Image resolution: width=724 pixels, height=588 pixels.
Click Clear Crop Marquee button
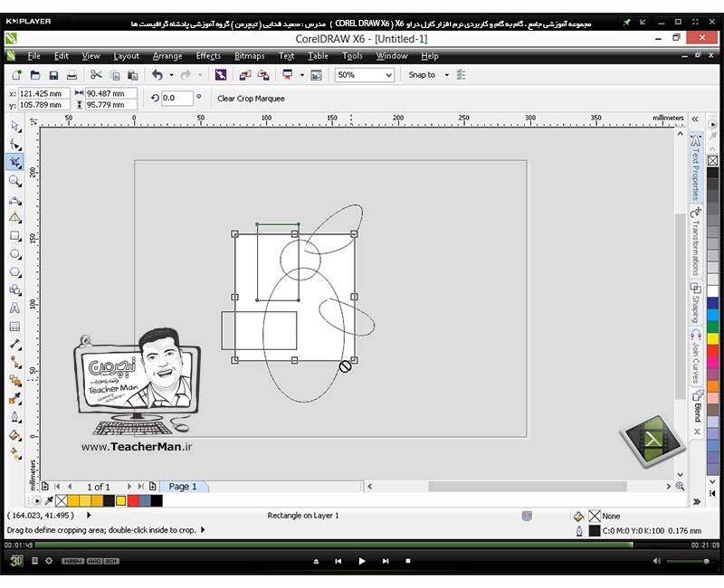coord(251,99)
